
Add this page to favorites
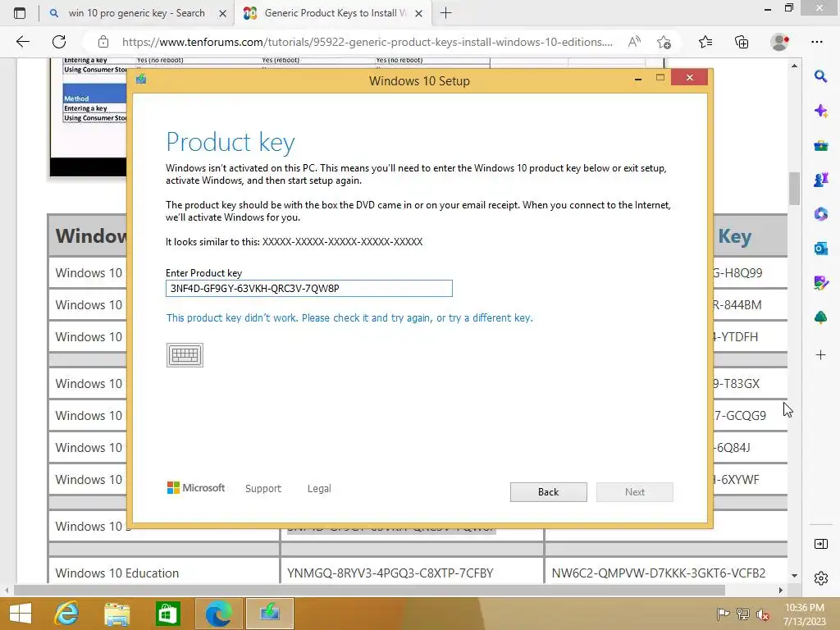[x=664, y=42]
